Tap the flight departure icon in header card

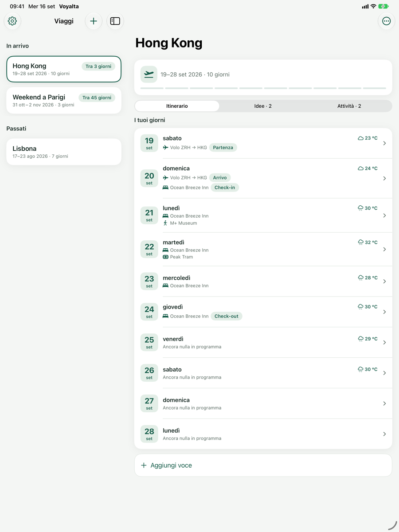coord(149,74)
